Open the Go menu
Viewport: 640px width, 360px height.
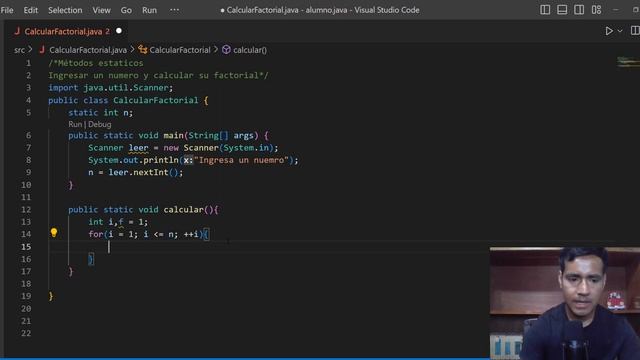[x=126, y=10]
